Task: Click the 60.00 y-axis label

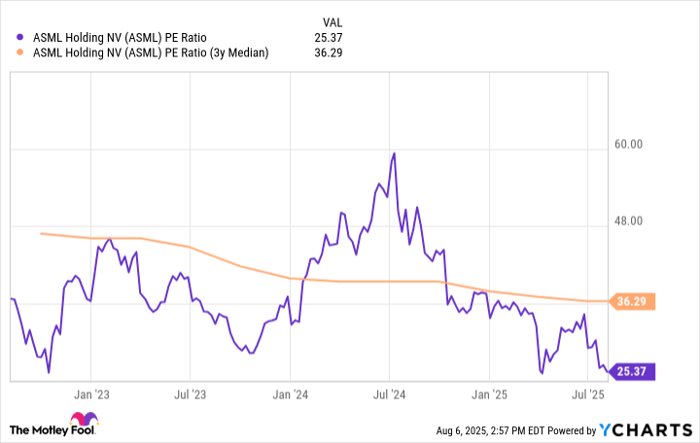Action: [629, 144]
